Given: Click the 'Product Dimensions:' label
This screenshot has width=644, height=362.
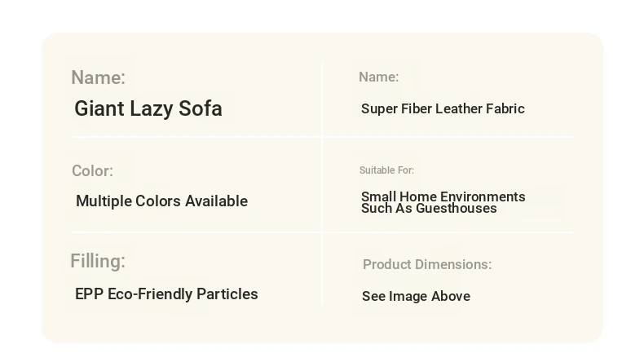Looking at the screenshot, I should [x=427, y=265].
